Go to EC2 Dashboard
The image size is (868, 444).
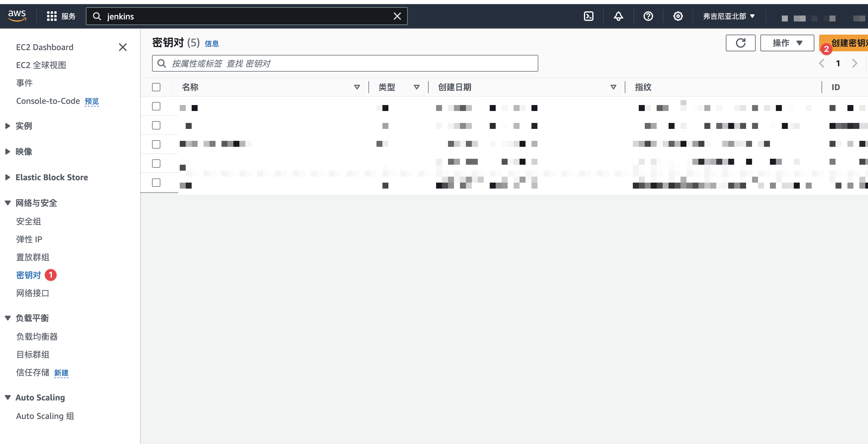(x=45, y=47)
